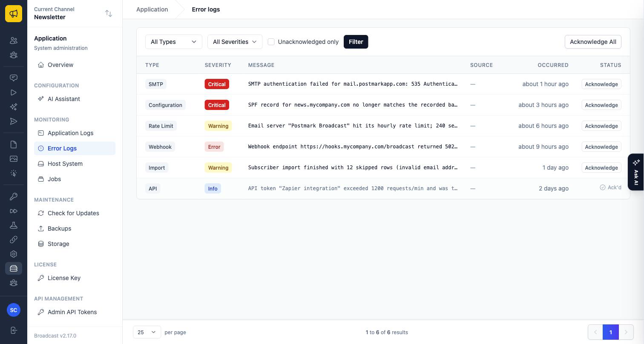
Task: Open Host System monitoring
Action: [x=75, y=164]
